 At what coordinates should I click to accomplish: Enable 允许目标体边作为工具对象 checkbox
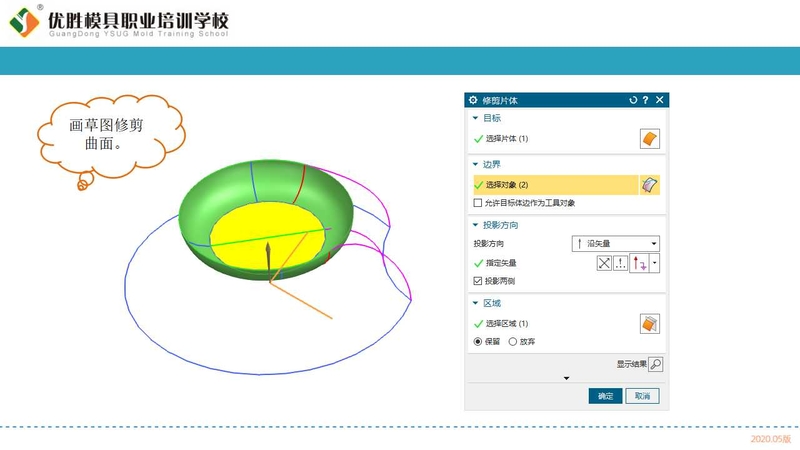pyautogui.click(x=478, y=203)
